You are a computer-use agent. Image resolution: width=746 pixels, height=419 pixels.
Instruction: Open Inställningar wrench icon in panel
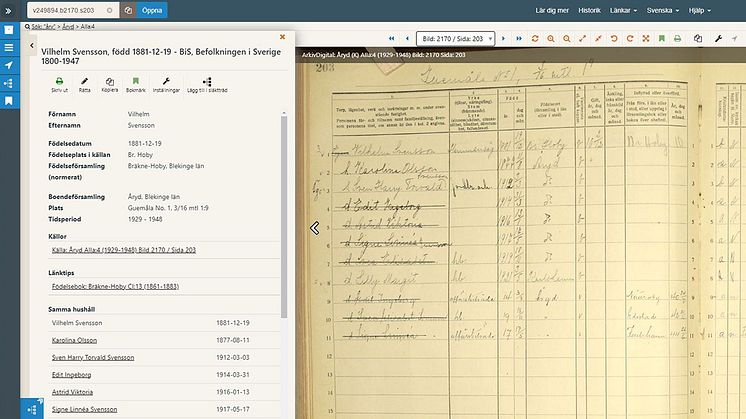(x=166, y=81)
